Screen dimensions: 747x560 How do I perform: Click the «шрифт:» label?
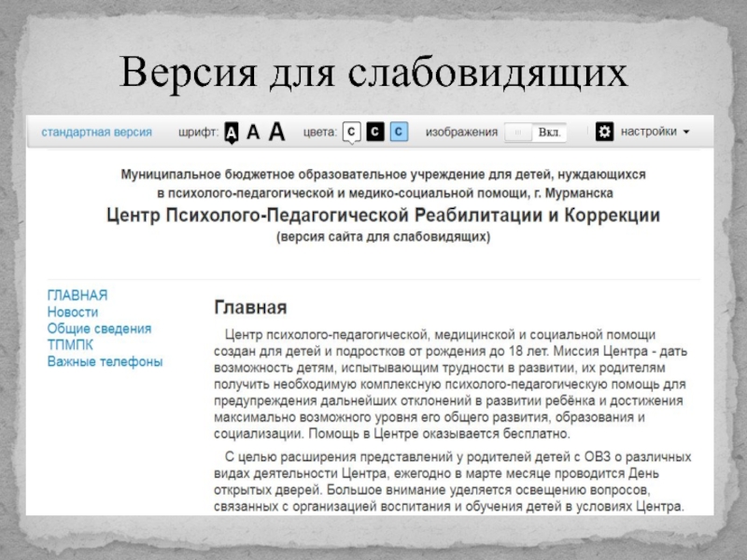tap(199, 132)
